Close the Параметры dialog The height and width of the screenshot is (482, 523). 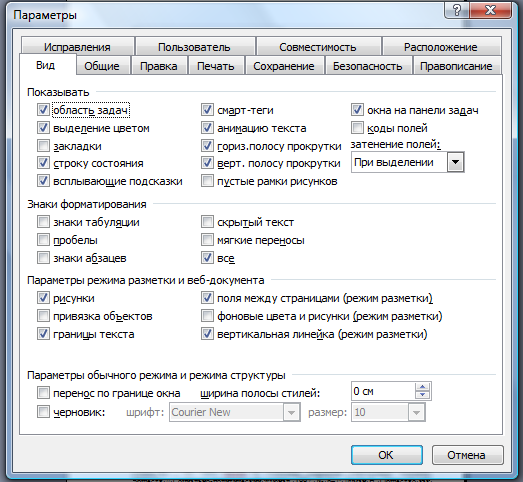click(490, 10)
